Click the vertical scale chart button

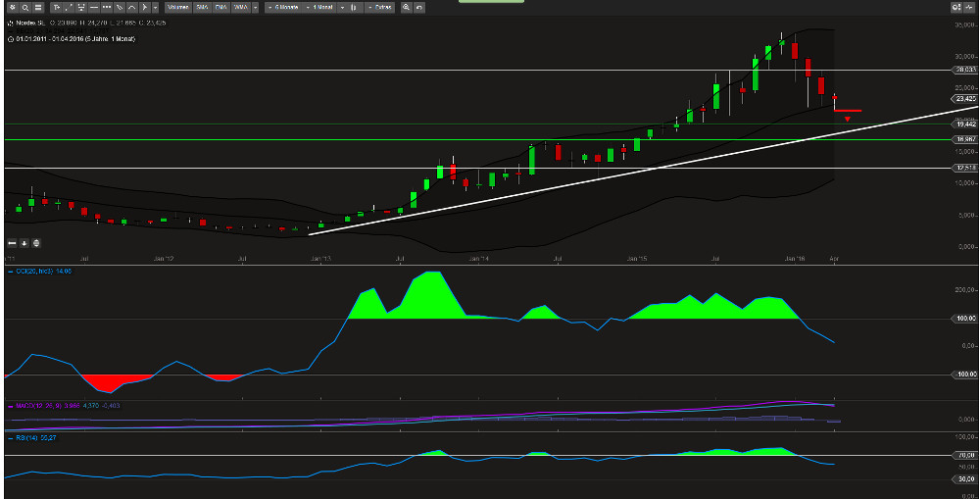pos(36,243)
